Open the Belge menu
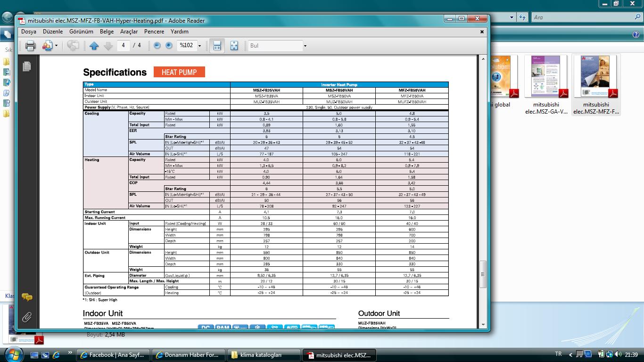The height and width of the screenshot is (362, 644). coord(107,32)
